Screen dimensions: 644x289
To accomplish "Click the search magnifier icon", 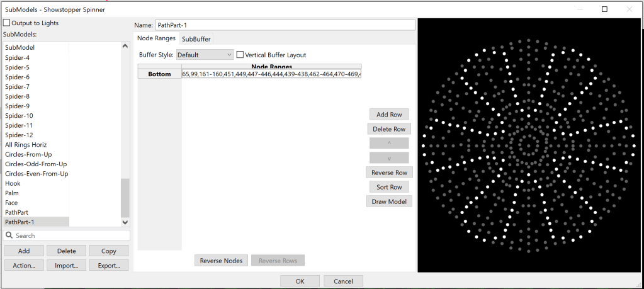I will (x=9, y=235).
